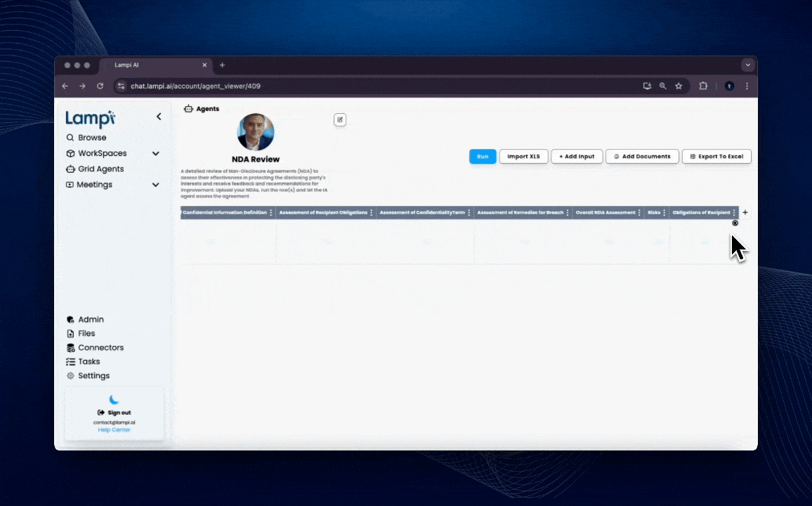Open the browser extensions puzzle icon

click(703, 86)
